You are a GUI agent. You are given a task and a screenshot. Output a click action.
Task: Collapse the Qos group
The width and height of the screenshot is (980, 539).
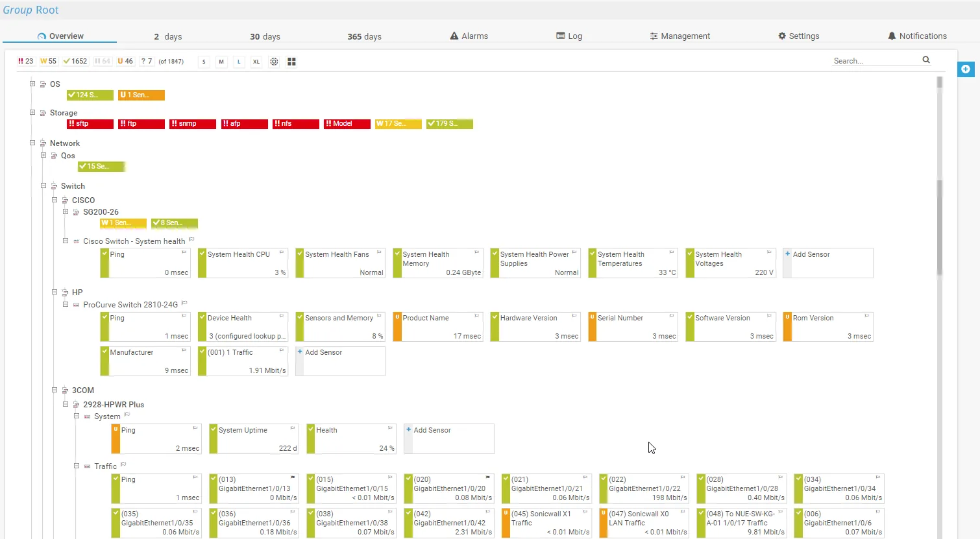click(43, 155)
